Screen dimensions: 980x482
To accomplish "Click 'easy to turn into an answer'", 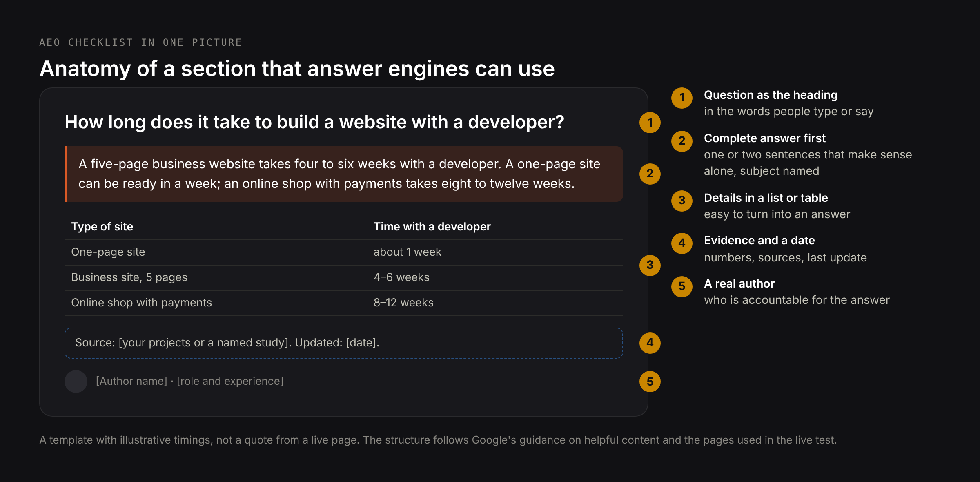I will (x=777, y=214).
